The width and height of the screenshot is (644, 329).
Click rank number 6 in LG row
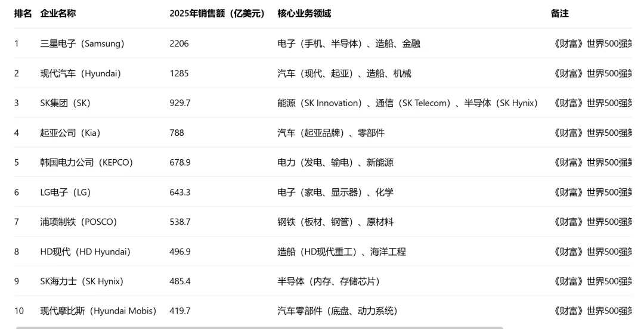[17, 193]
